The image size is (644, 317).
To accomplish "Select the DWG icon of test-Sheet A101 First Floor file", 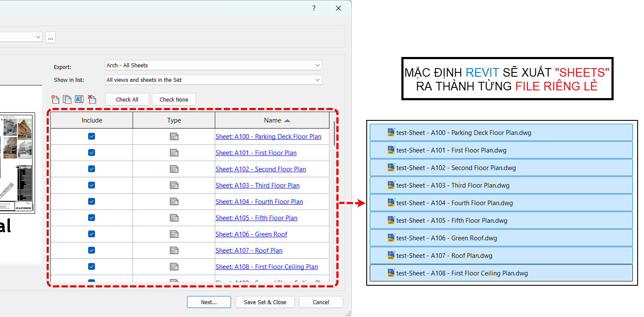I will [391, 150].
